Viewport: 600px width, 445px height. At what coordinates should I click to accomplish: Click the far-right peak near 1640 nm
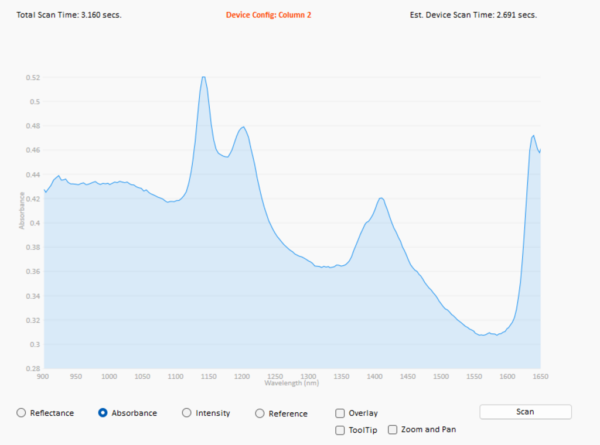coord(533,136)
